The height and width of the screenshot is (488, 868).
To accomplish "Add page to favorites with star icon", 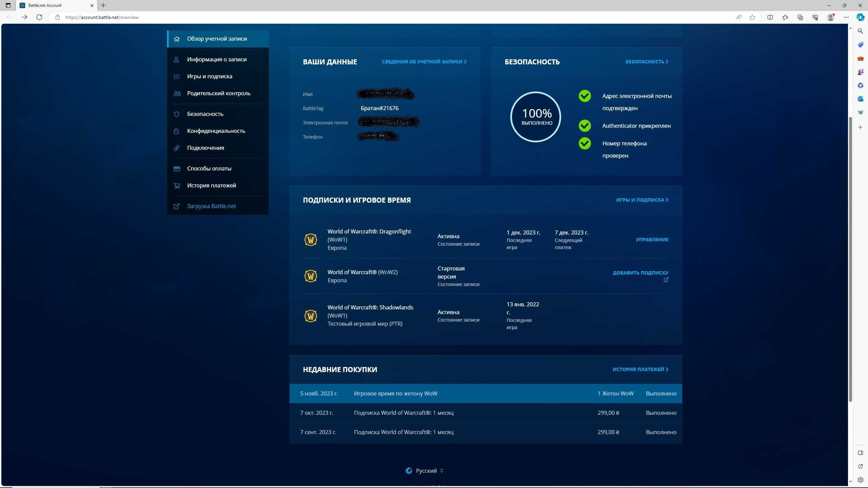I will coord(752,17).
